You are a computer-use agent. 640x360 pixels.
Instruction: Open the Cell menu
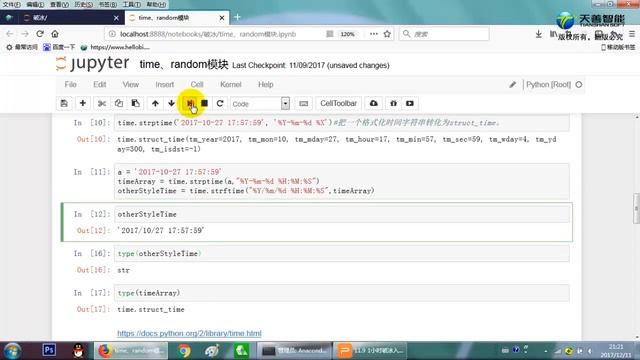pyautogui.click(x=197, y=84)
